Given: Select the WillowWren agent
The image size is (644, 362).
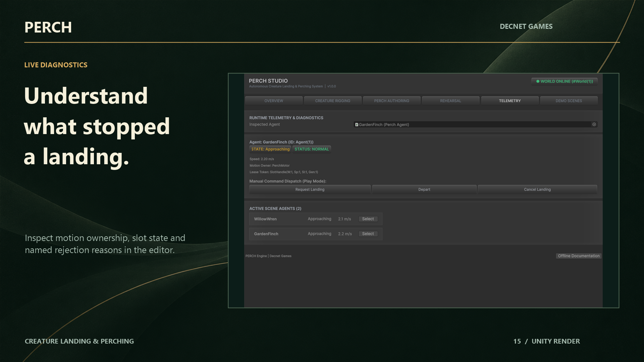Looking at the screenshot, I should 368,219.
